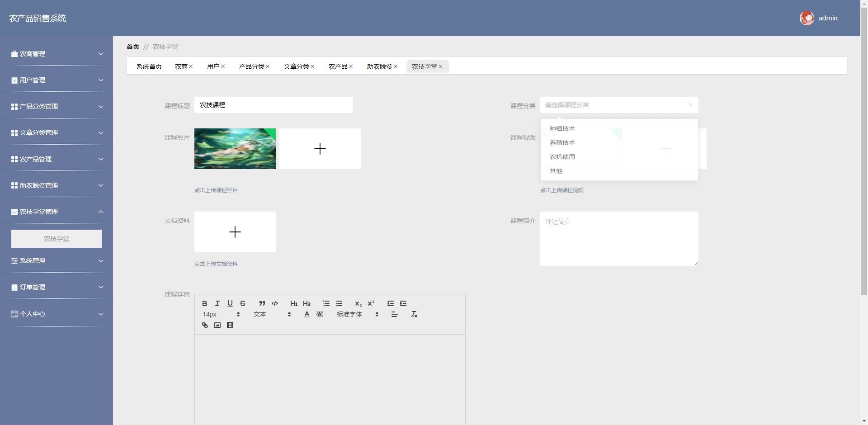
Task: Apply italic formatting in editor toolbar
Action: [217, 303]
